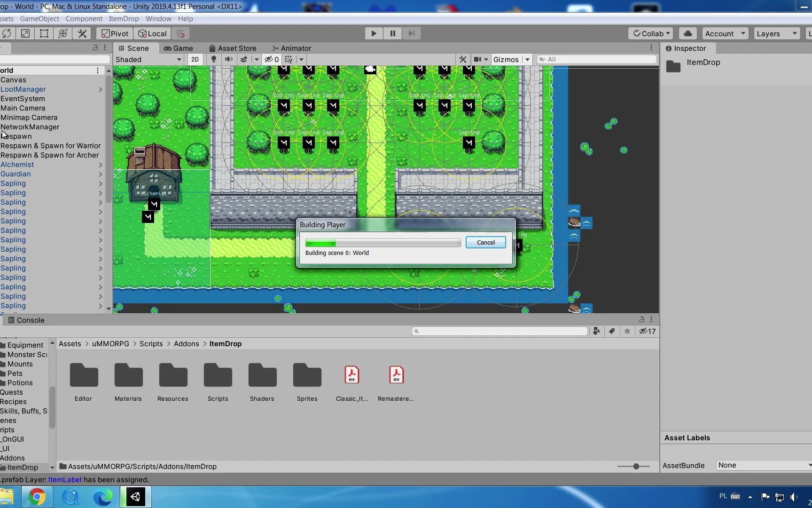The height and width of the screenshot is (508, 812).
Task: Click the Console search field
Action: point(500,331)
